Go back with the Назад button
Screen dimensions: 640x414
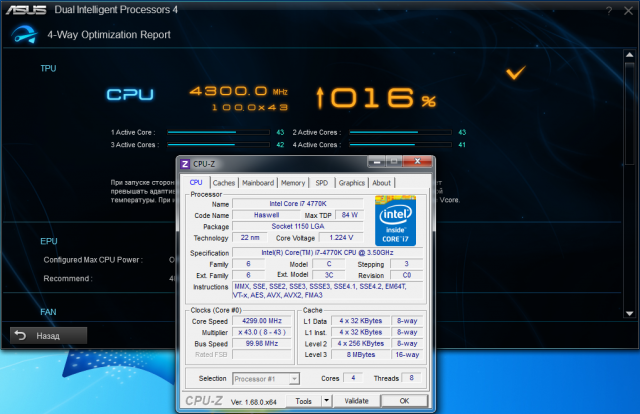click(x=49, y=336)
